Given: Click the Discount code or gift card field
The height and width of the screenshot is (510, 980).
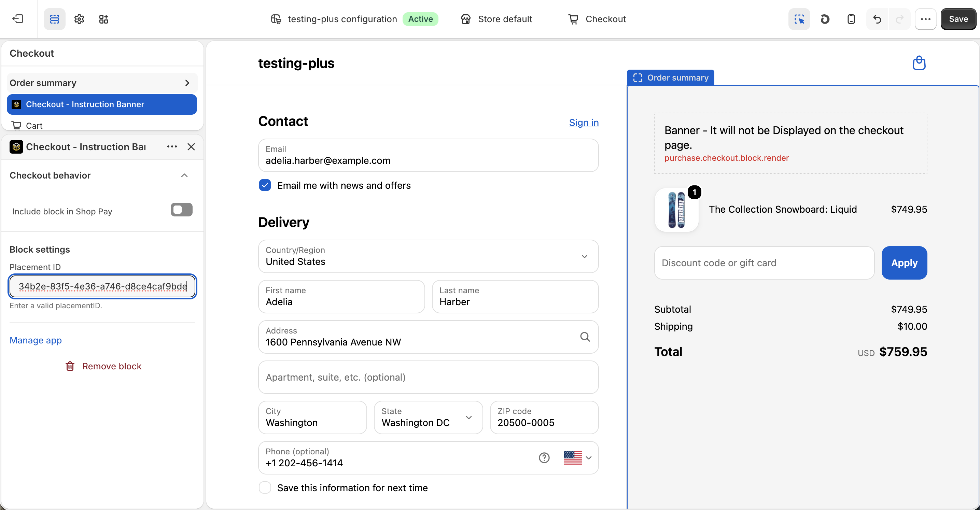Looking at the screenshot, I should [x=764, y=263].
